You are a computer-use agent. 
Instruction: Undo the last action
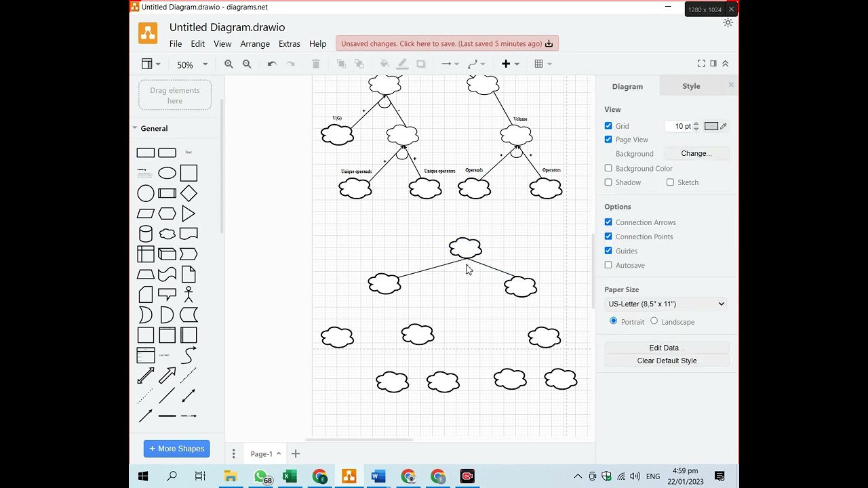(272, 64)
